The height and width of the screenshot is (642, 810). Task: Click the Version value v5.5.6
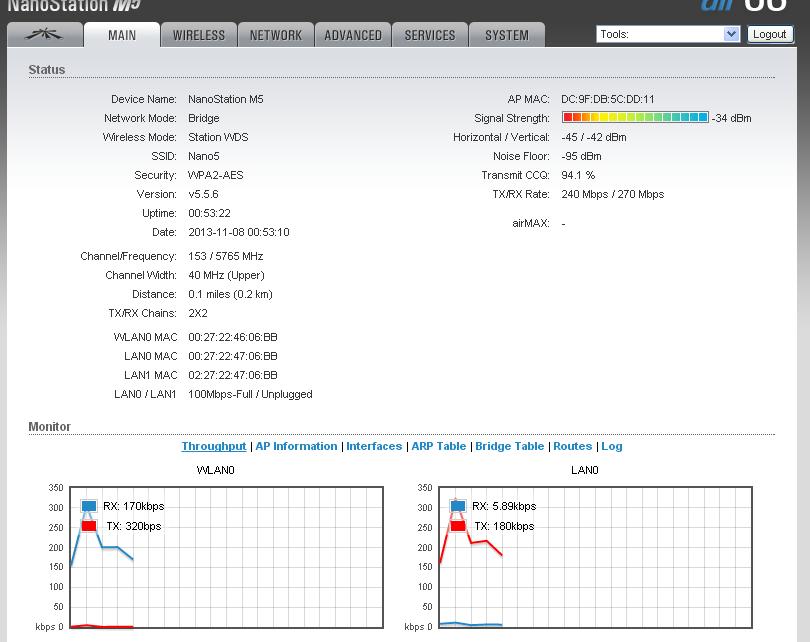tap(203, 194)
